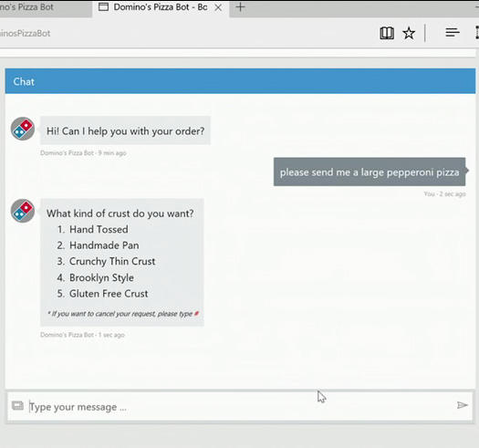479x448 pixels.
Task: Click 'Hi! Can I help you with your order?' message
Action: click(x=125, y=131)
